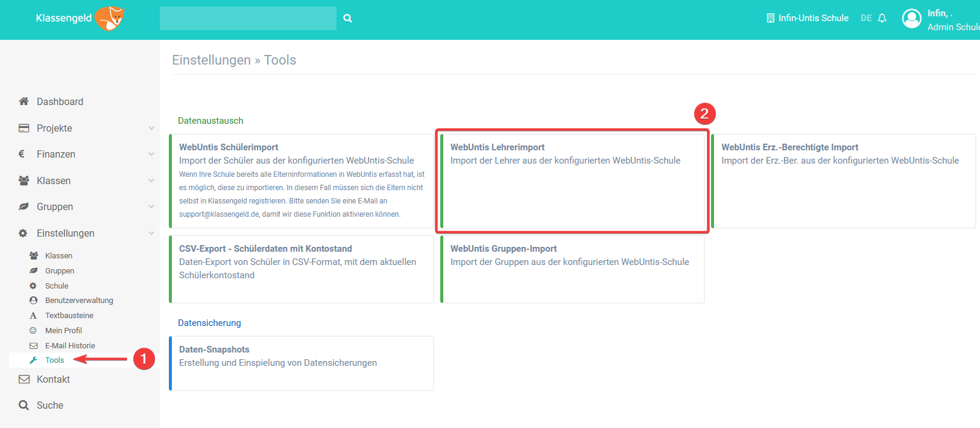Image resolution: width=980 pixels, height=428 pixels.
Task: Expand the Gruppen menu chevron
Action: pos(151,206)
